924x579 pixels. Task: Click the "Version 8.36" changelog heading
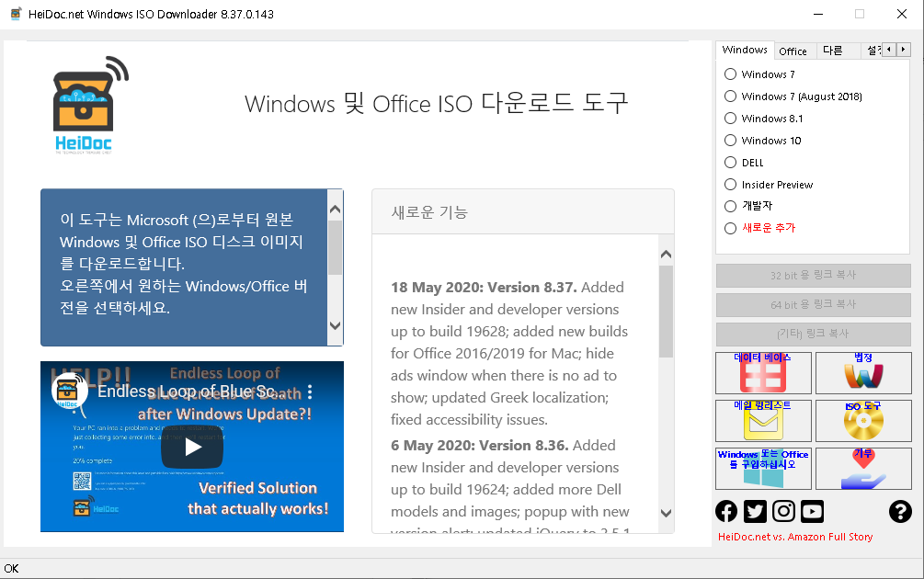tap(480, 446)
